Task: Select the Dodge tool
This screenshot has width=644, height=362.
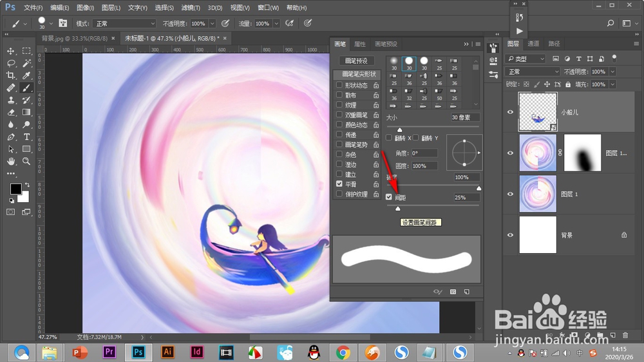Action: click(x=26, y=124)
